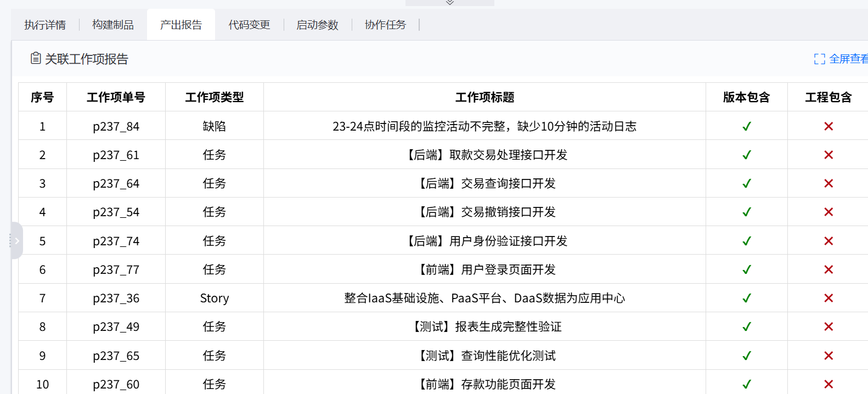This screenshot has height=394, width=868.
Task: Click the 全屏查看 link
Action: 848,59
